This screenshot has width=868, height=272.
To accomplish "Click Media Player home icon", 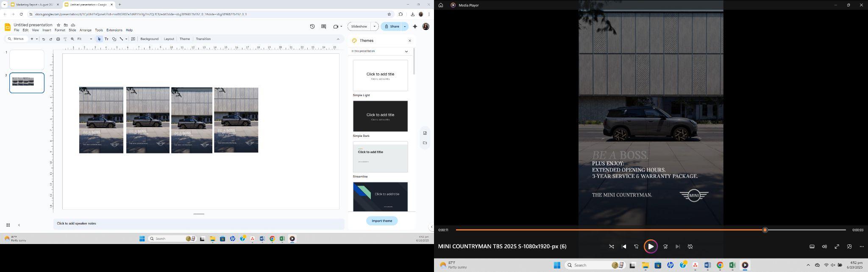I will 441,5.
